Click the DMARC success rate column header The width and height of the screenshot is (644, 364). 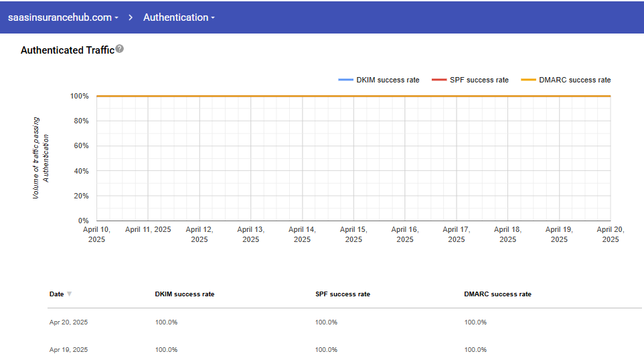tap(497, 294)
